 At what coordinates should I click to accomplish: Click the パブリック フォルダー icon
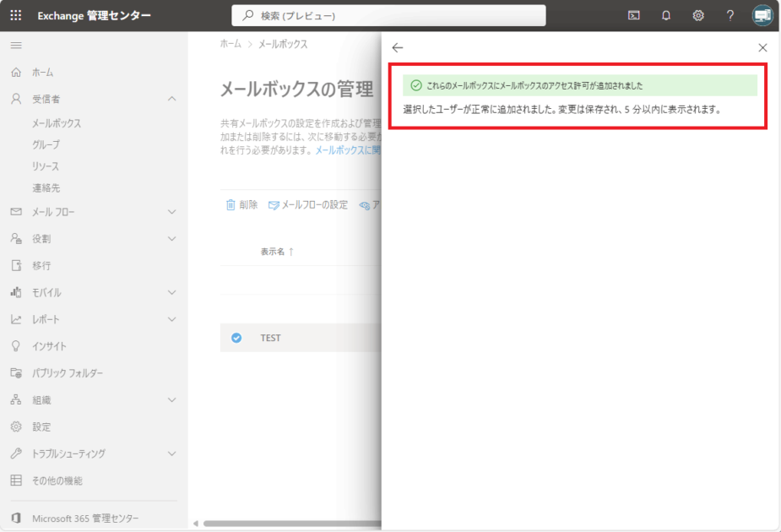tap(16, 373)
